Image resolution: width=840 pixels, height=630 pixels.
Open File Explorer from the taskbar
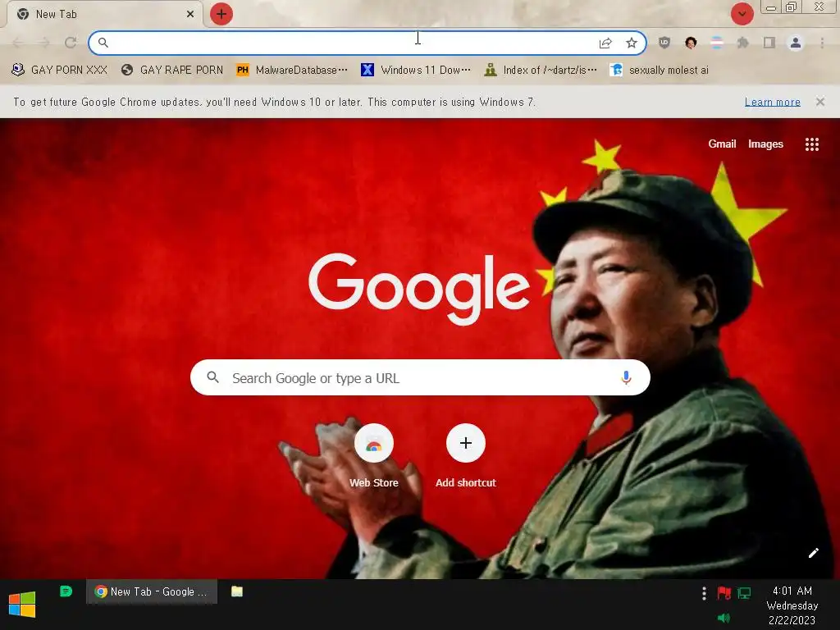click(237, 591)
